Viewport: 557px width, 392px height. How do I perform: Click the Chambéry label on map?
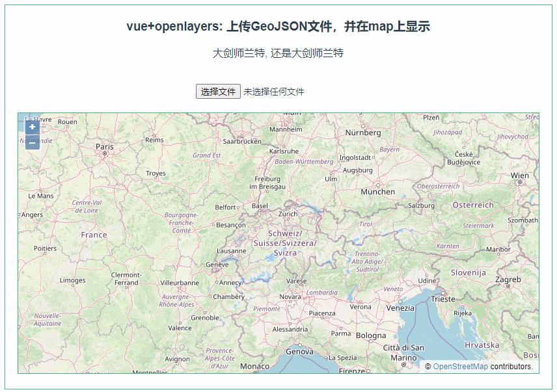point(229,296)
